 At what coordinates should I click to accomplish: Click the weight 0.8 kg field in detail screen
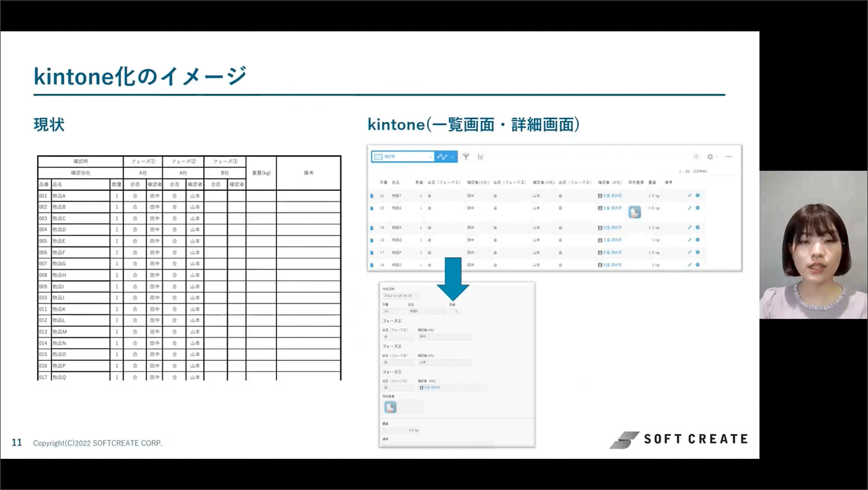401,430
